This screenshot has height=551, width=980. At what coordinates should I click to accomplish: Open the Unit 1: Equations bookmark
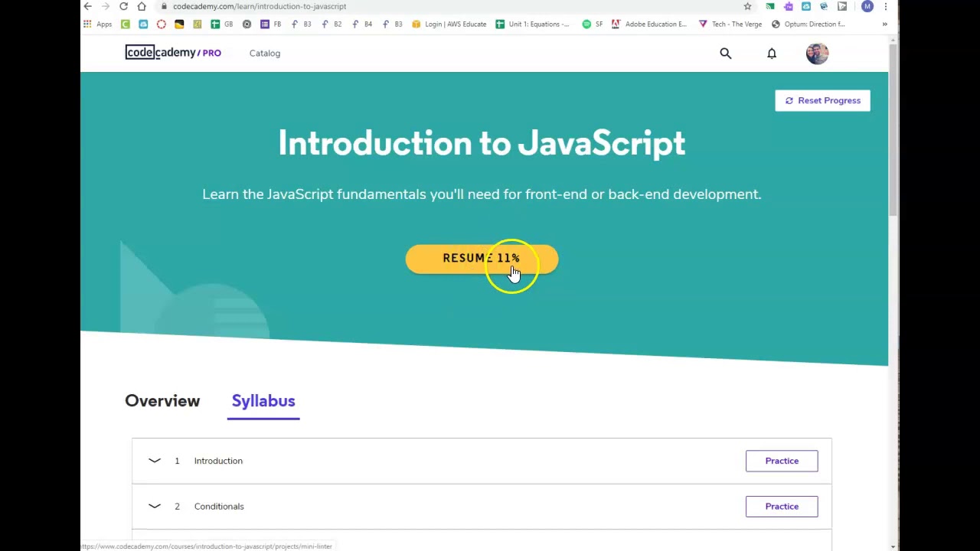click(x=533, y=24)
